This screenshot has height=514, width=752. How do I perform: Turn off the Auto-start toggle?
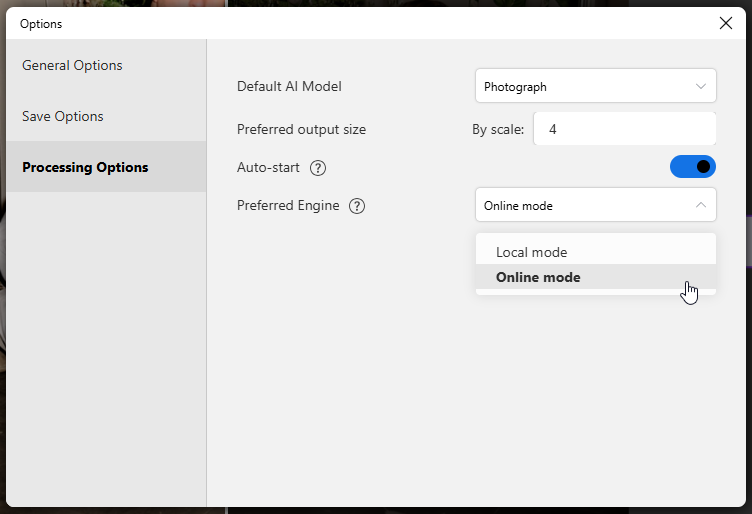693,167
